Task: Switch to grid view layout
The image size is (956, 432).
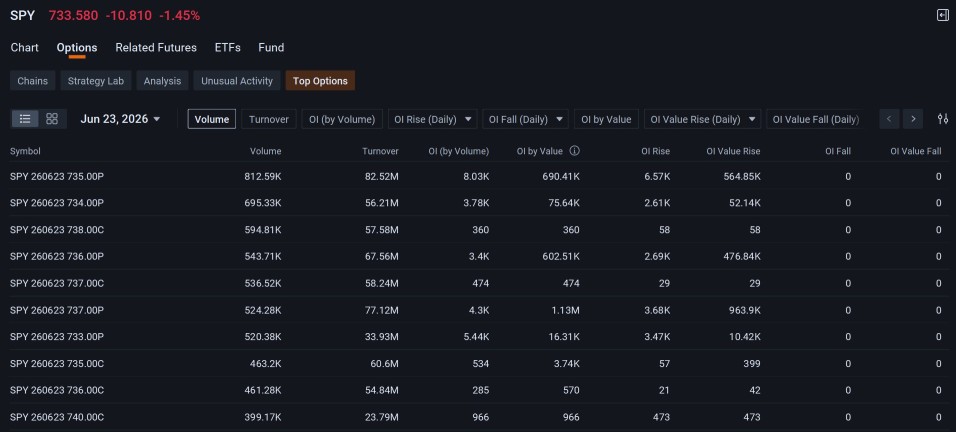Action: pos(52,119)
